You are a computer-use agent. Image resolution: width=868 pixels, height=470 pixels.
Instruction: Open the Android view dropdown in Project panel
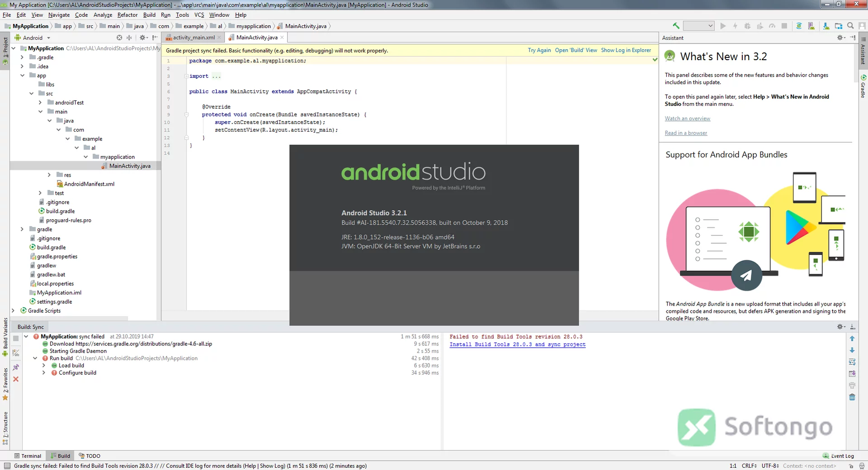(33, 38)
